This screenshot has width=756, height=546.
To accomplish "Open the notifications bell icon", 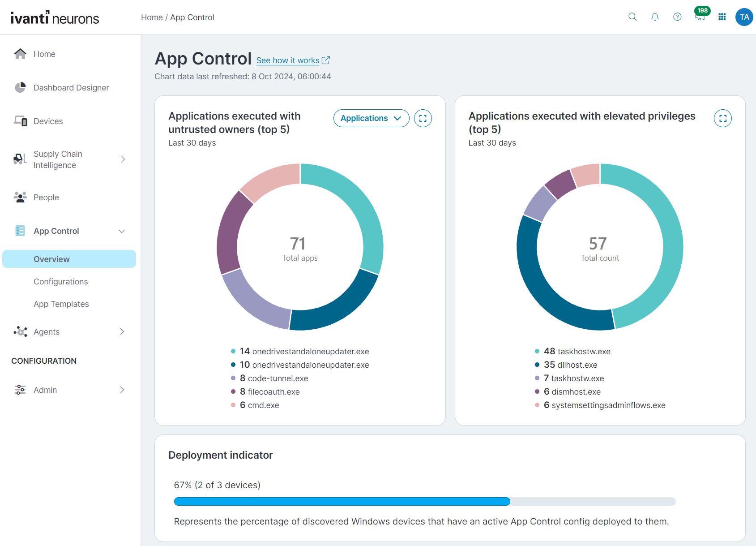I will pyautogui.click(x=655, y=17).
